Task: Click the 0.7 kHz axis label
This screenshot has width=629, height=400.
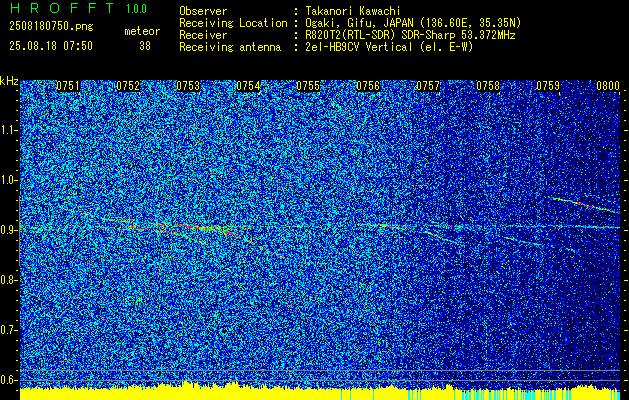Action: point(8,330)
